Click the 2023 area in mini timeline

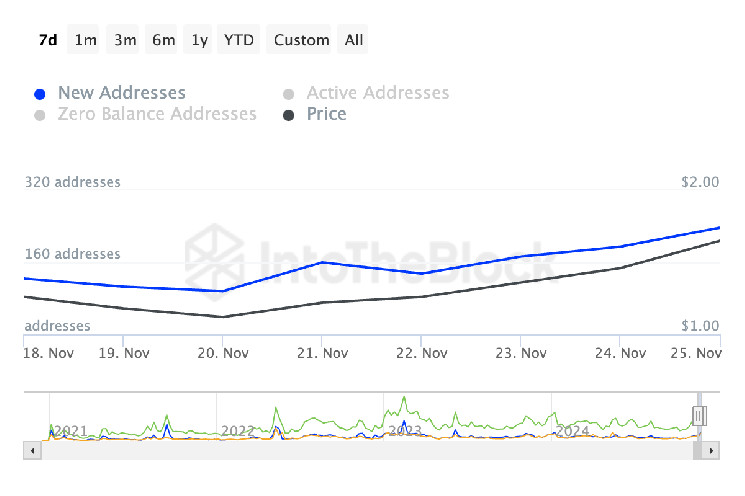(405, 431)
